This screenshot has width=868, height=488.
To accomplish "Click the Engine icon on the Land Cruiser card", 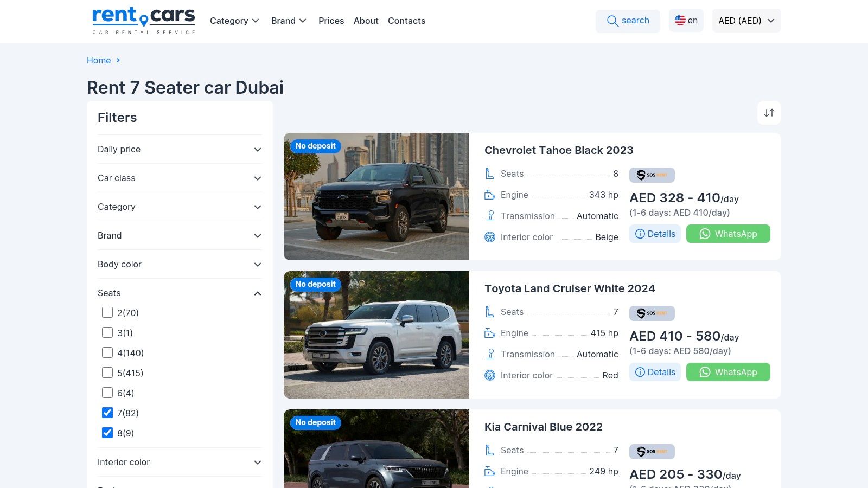I will coord(490,333).
